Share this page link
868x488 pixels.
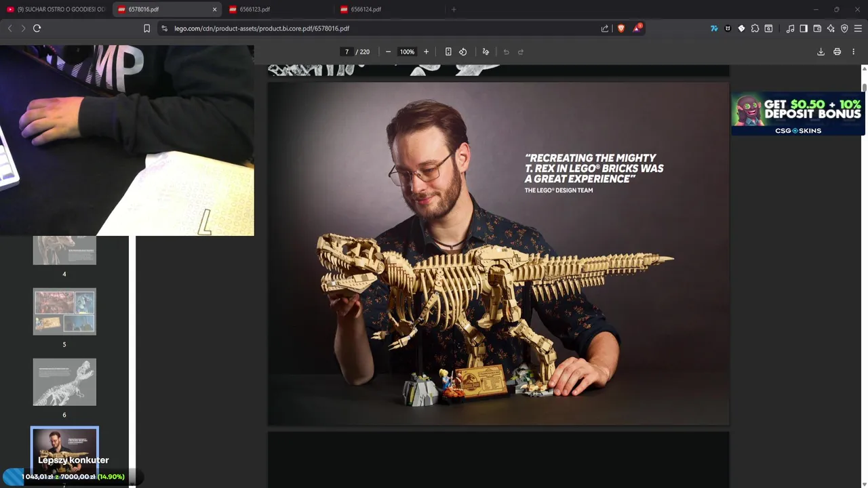coord(605,28)
